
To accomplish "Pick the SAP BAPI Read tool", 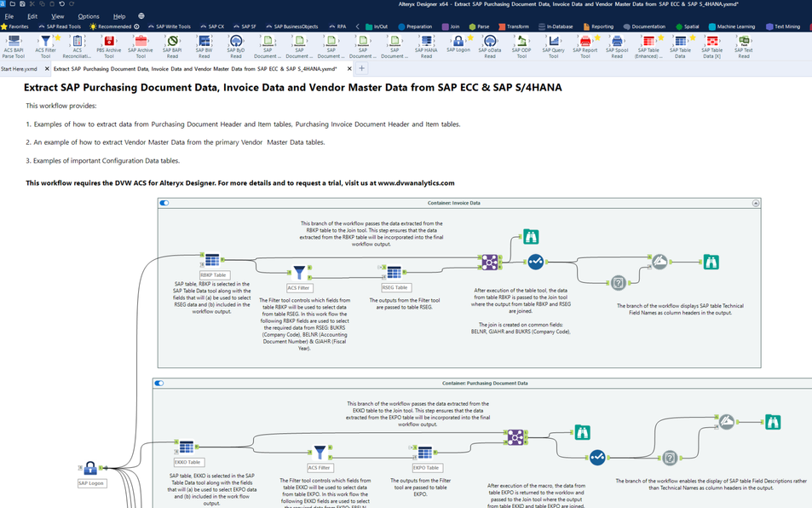I will (172, 47).
